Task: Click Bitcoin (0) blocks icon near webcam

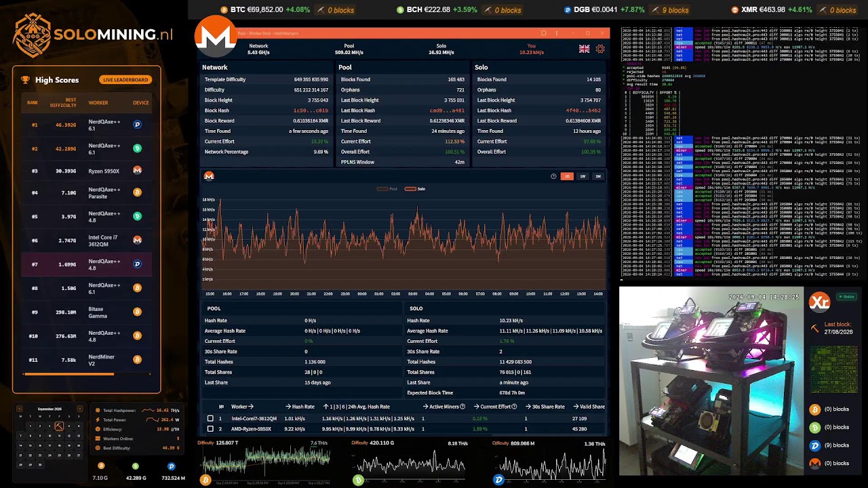Action: click(x=815, y=409)
